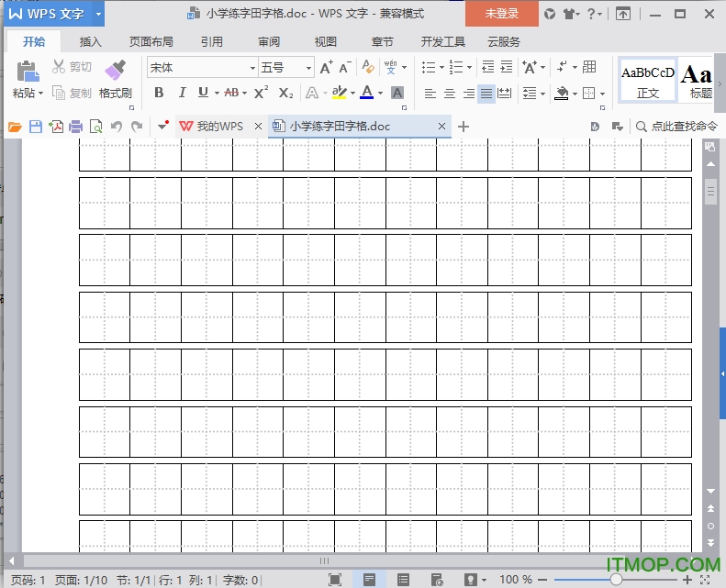Apply superscript X² formatting
Screen dimensions: 726x588
262,93
